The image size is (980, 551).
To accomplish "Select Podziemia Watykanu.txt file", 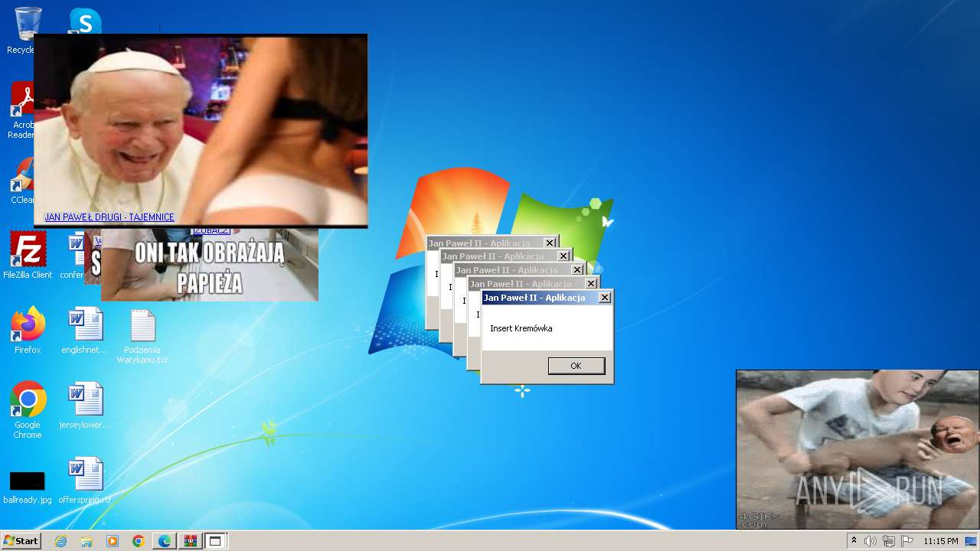I will 142,337.
